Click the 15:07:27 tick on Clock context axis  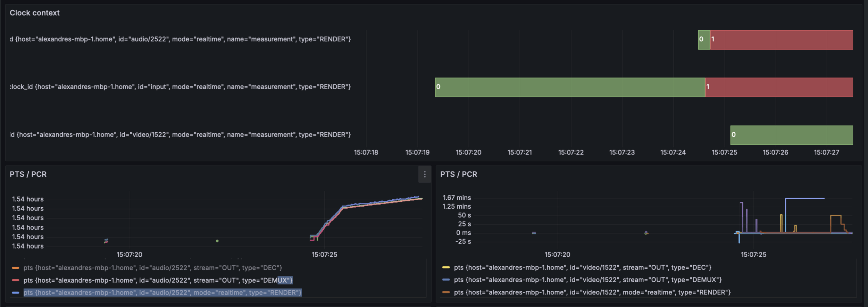pyautogui.click(x=826, y=152)
